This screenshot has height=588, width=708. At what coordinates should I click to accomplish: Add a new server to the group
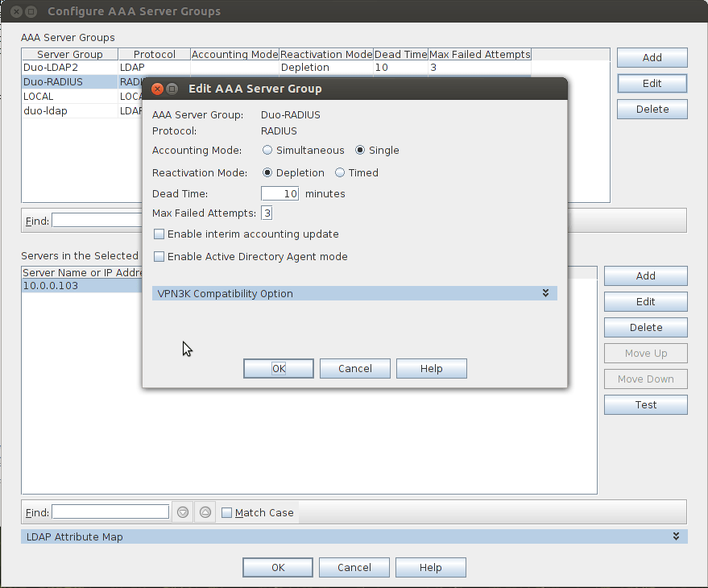(645, 275)
